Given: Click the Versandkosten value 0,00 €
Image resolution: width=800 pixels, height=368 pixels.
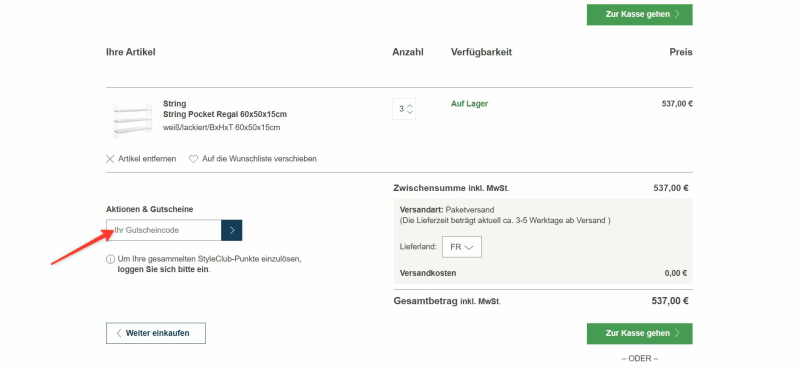Looking at the screenshot, I should click(x=676, y=273).
